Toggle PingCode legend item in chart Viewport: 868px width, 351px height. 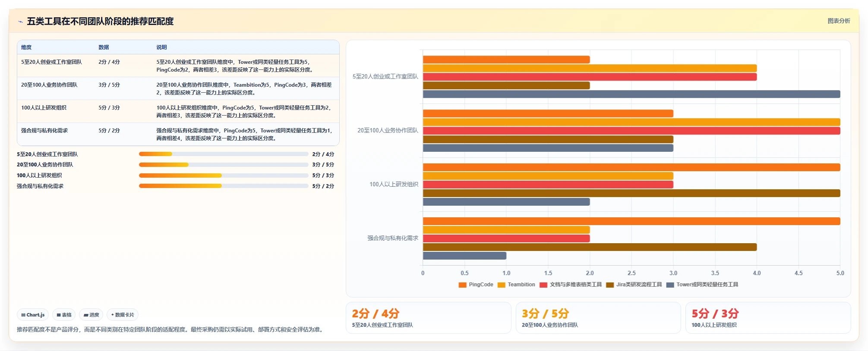pyautogui.click(x=476, y=285)
